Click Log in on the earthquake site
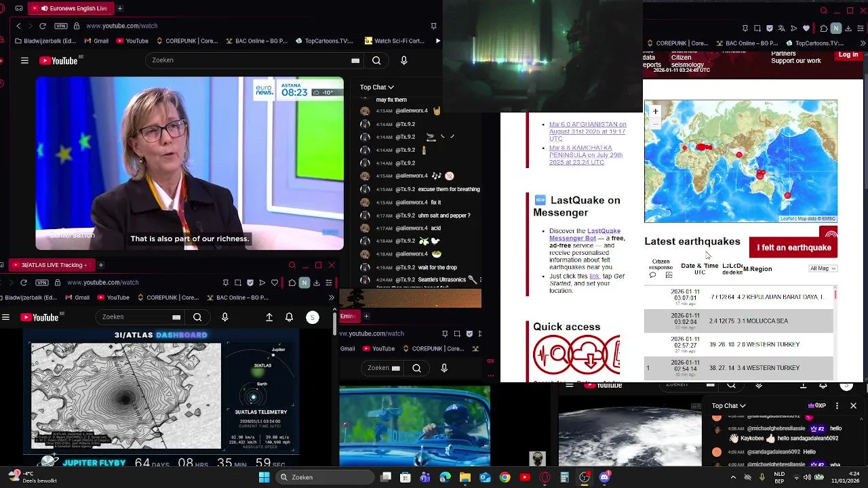Screen dimensions: 868x488 pos(848,55)
